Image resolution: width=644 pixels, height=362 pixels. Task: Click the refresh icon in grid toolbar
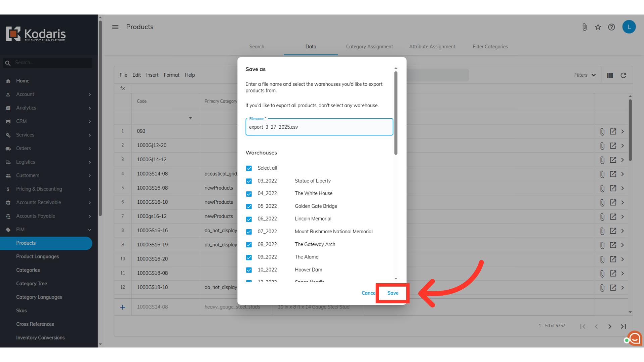(x=623, y=75)
